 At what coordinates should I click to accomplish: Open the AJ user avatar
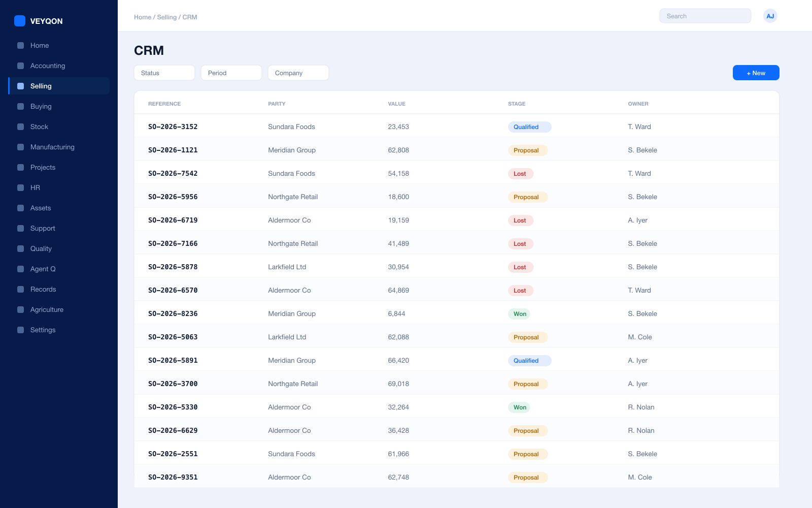[770, 16]
